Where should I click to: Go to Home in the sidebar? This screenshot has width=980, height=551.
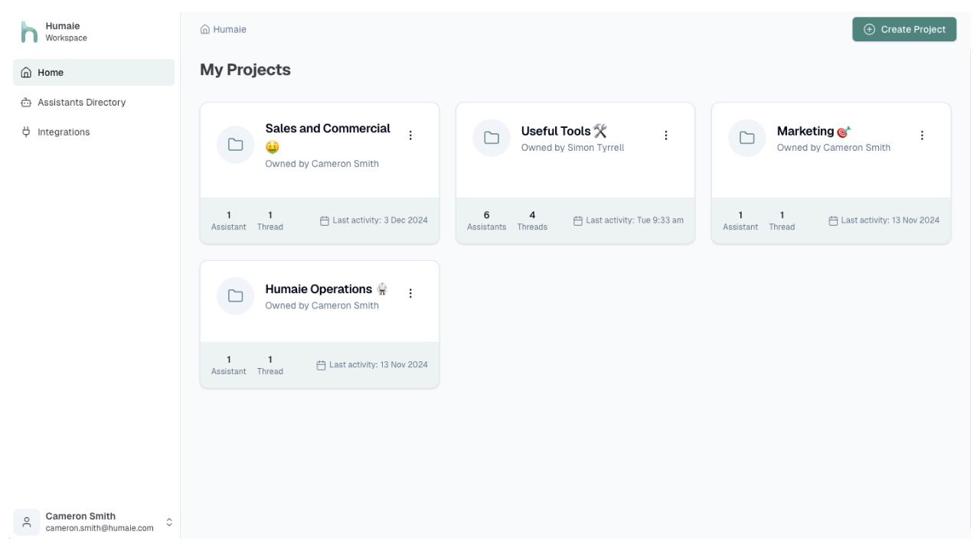[93, 73]
